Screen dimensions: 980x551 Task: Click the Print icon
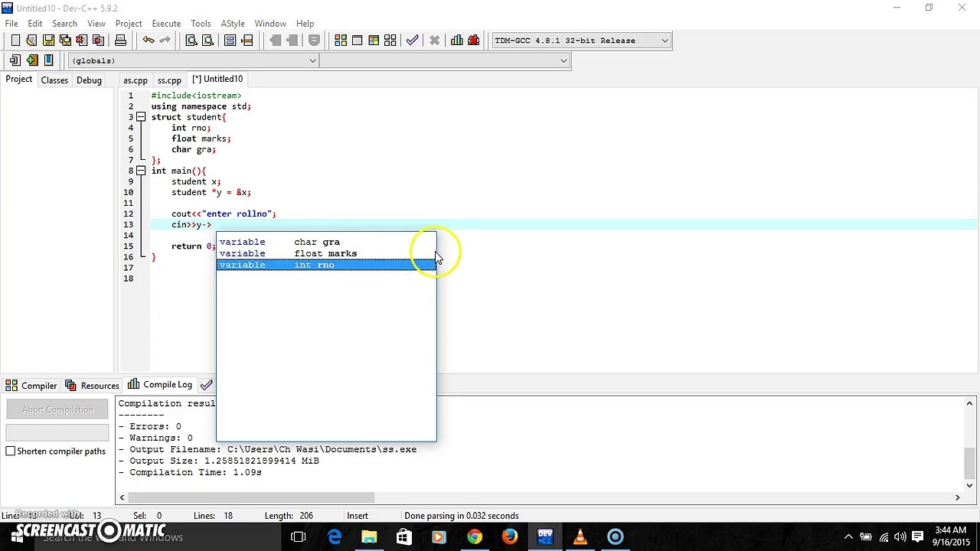(120, 41)
